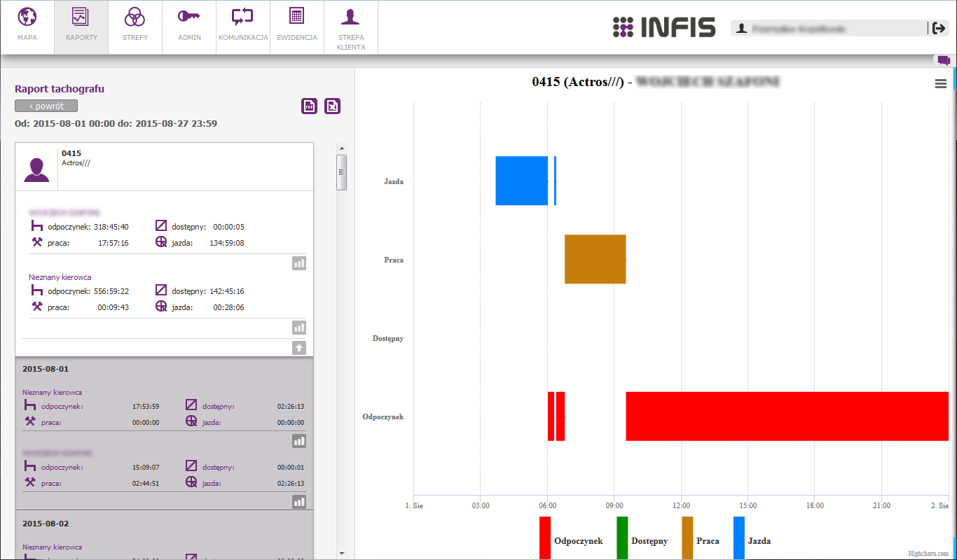Click the report list scrollbar thumb

pyautogui.click(x=342, y=172)
